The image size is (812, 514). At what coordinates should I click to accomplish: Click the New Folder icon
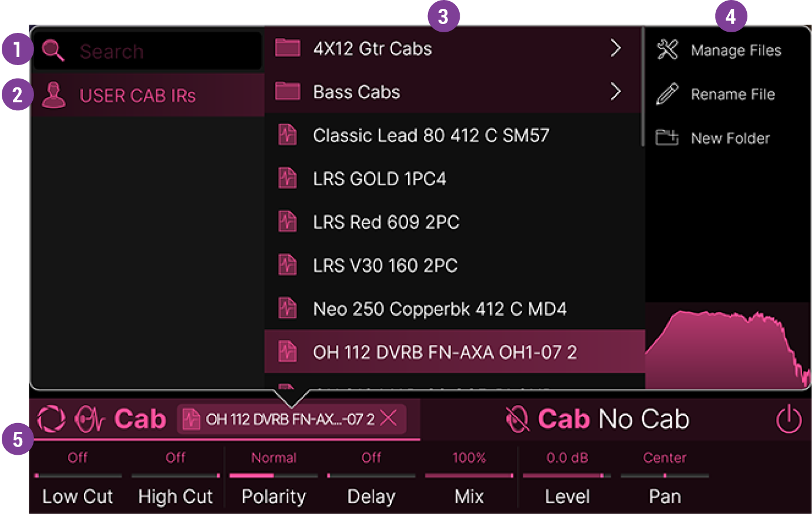[667, 138]
